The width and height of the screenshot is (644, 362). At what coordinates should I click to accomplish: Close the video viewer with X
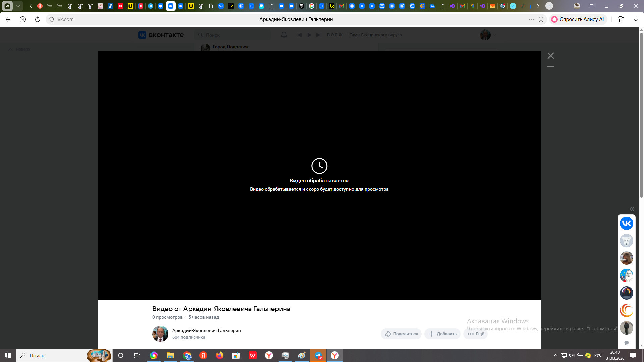point(550,56)
